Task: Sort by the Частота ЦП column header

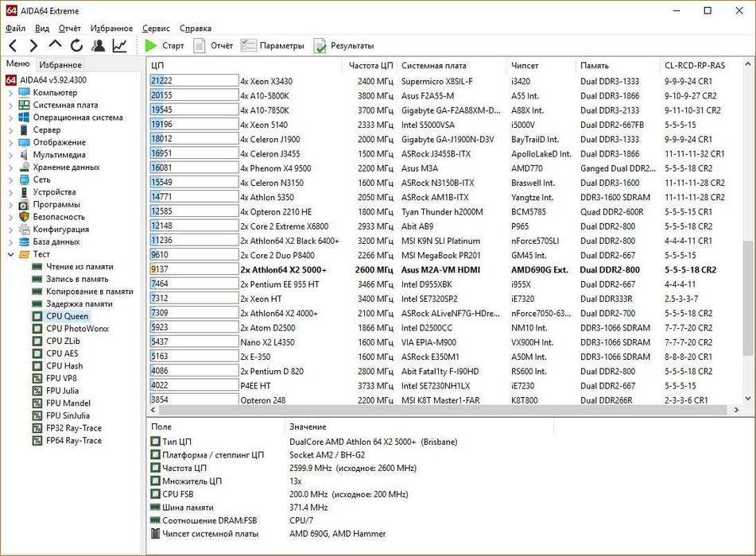Action: tap(370, 65)
